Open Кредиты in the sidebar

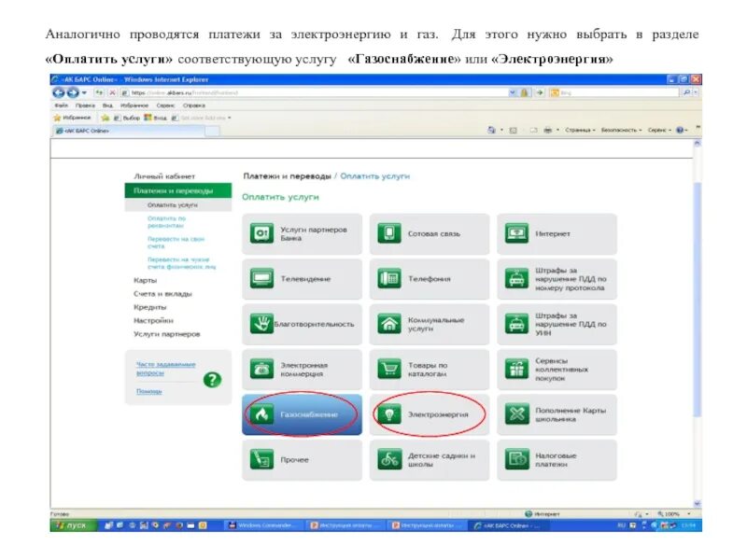[x=150, y=307]
